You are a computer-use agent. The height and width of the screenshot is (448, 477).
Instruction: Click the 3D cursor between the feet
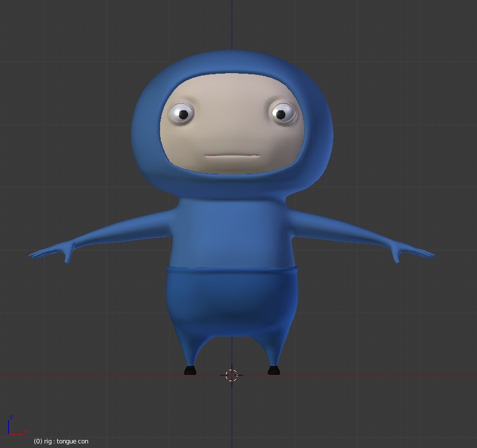[231, 374]
